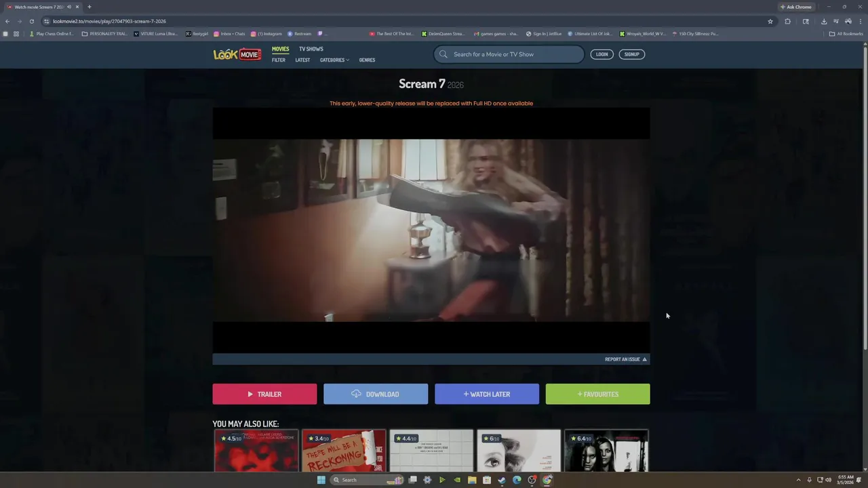Screen dimensions: 868x488
Task: Open the Ultimate List Of Jok... bookmark
Action: pos(590,34)
